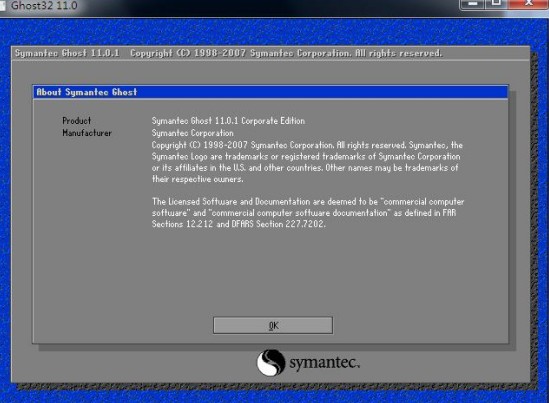Click the Symantec yin-yang sphere logo
Image resolution: width=549 pixels, height=403 pixels.
click(271, 362)
